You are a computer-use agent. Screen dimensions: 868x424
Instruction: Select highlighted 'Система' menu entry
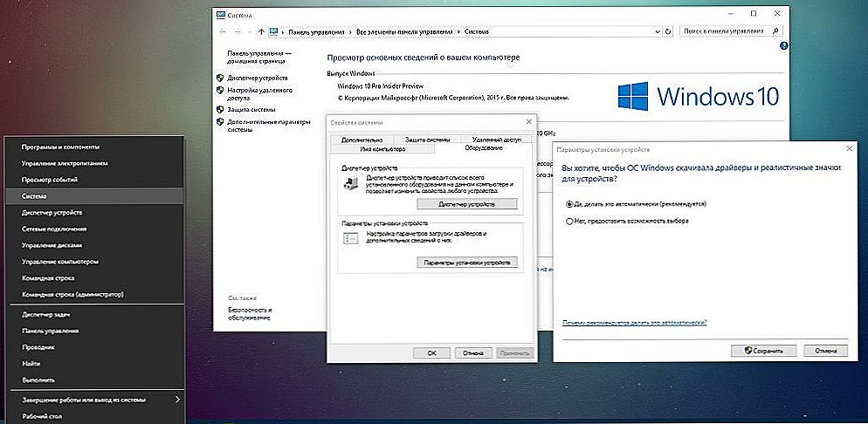[93, 196]
